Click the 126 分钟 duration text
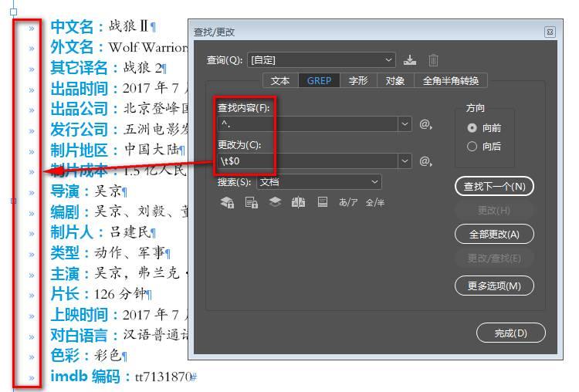The width and height of the screenshot is (579, 392). click(120, 294)
